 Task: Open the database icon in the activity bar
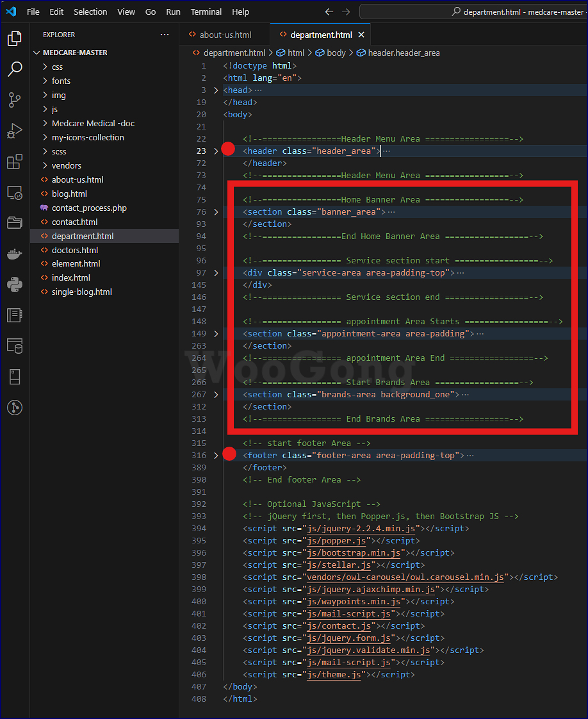click(15, 346)
